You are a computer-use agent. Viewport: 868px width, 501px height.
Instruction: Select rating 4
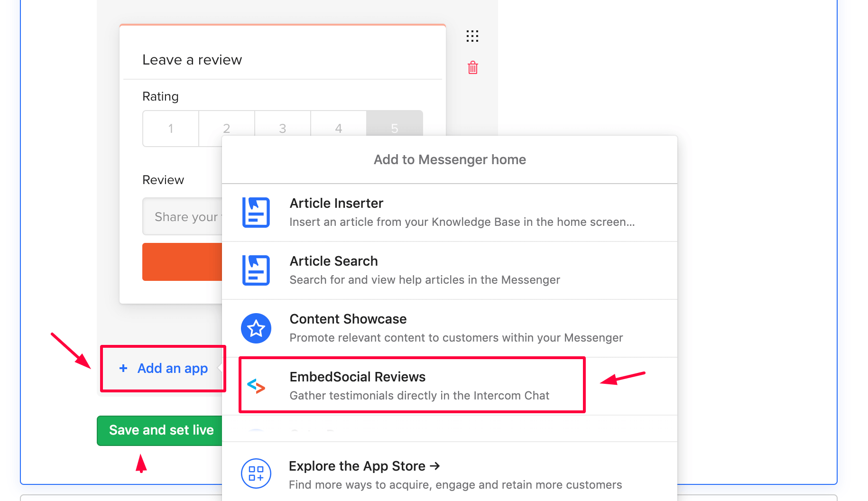pyautogui.click(x=339, y=123)
